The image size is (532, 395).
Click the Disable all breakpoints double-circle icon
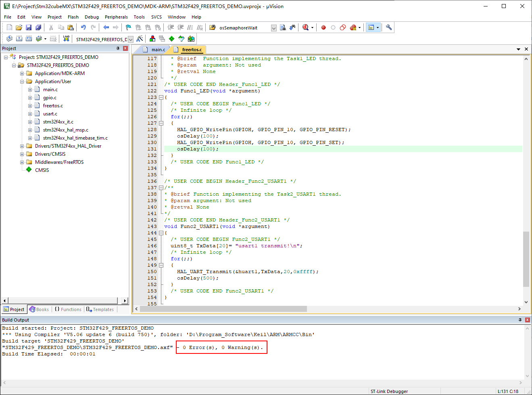click(x=343, y=27)
